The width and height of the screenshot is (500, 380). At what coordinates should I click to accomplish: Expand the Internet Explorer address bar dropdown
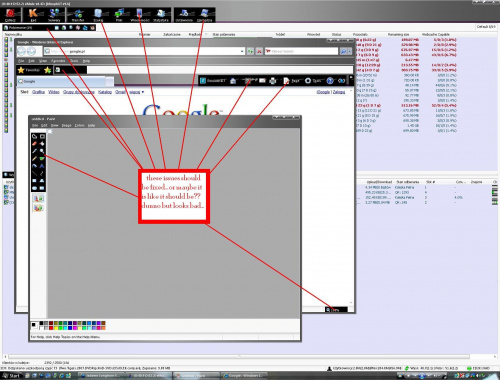click(x=242, y=51)
